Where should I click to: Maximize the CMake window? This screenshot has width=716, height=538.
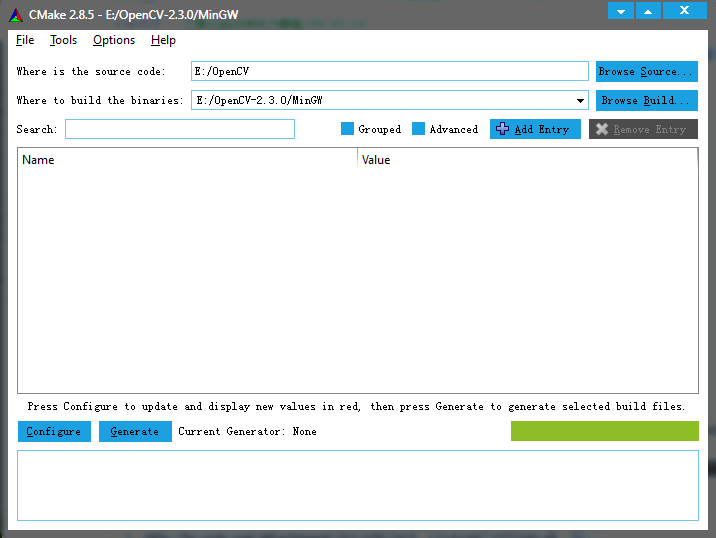648,11
